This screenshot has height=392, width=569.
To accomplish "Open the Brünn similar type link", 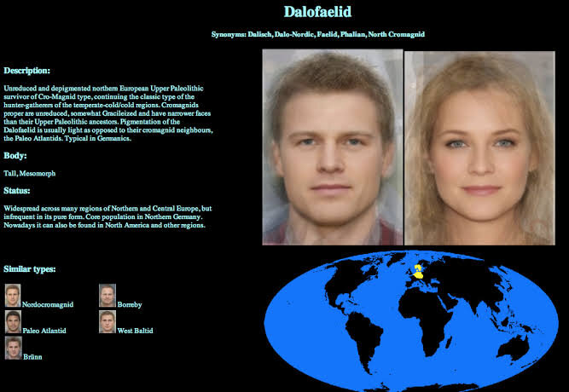I will coord(32,357).
